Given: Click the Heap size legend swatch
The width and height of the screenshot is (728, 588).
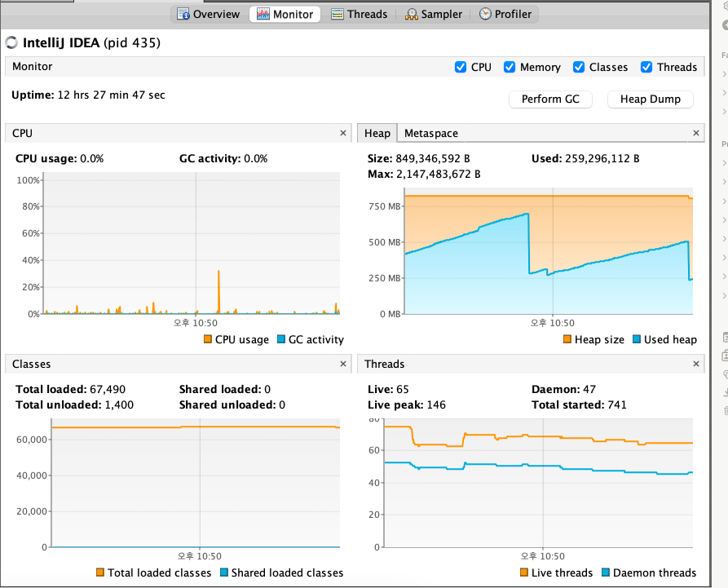Looking at the screenshot, I should (567, 339).
